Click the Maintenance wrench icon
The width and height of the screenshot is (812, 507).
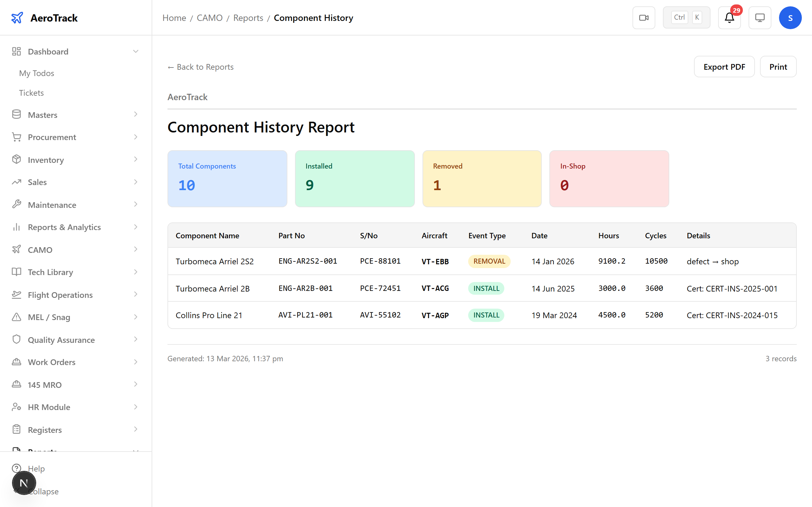point(16,205)
